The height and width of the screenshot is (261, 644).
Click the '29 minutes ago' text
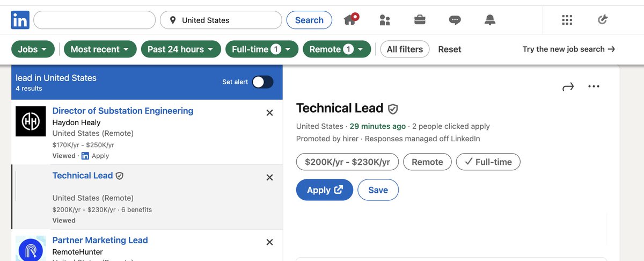377,126
